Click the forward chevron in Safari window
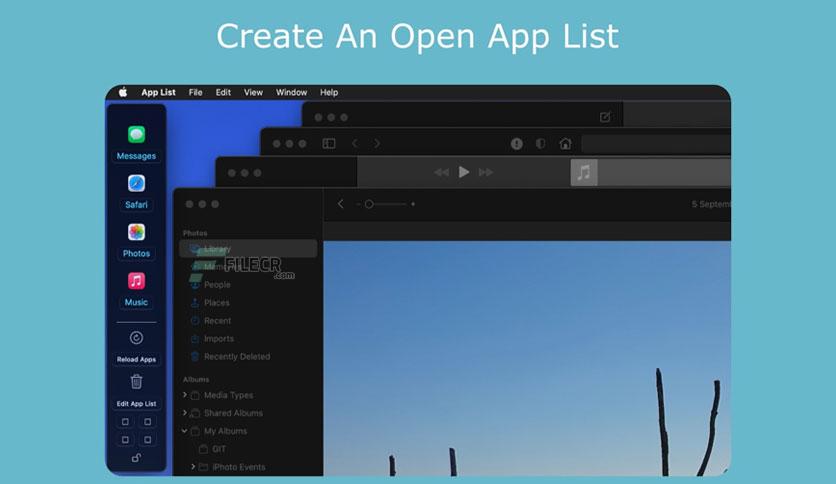 coord(377,143)
